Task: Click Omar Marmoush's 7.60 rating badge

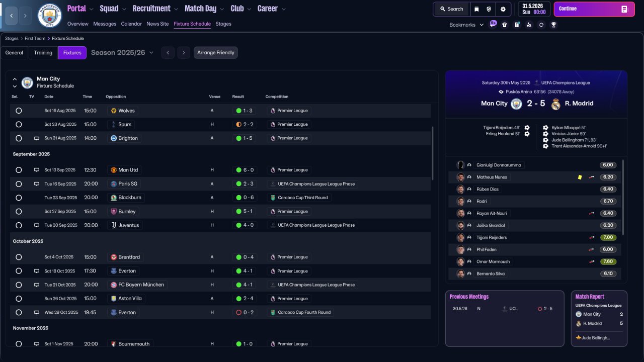Action: click(x=608, y=261)
